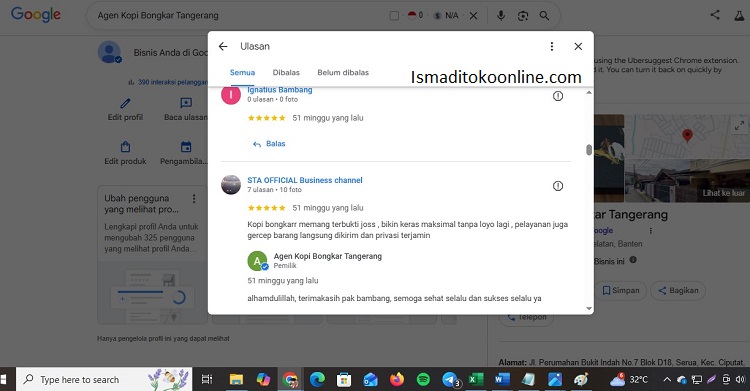The height and width of the screenshot is (391, 750).
Task: Click the red map pin
Action: pos(687,136)
